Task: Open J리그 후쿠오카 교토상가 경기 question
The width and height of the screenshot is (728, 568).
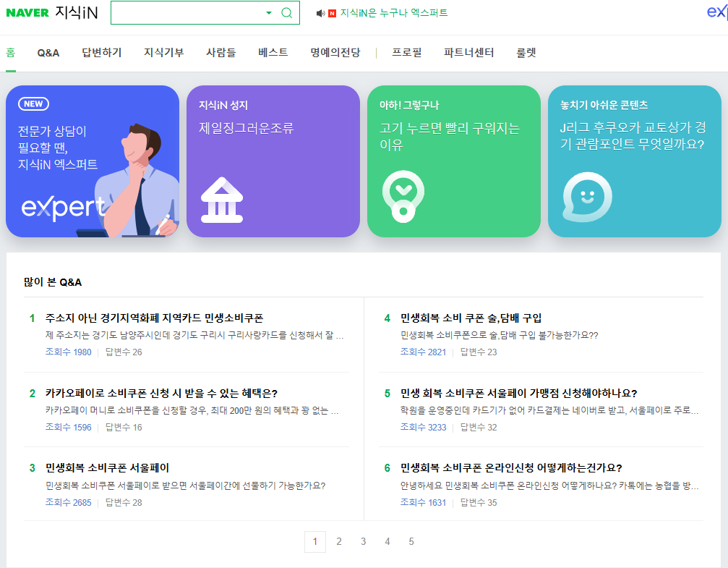Action: coord(633,136)
